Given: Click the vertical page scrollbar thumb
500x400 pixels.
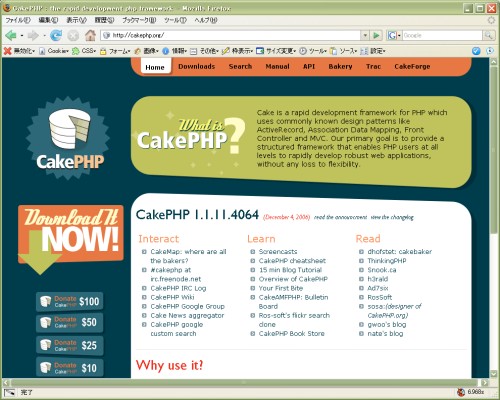Looking at the screenshot, I should [x=494, y=150].
